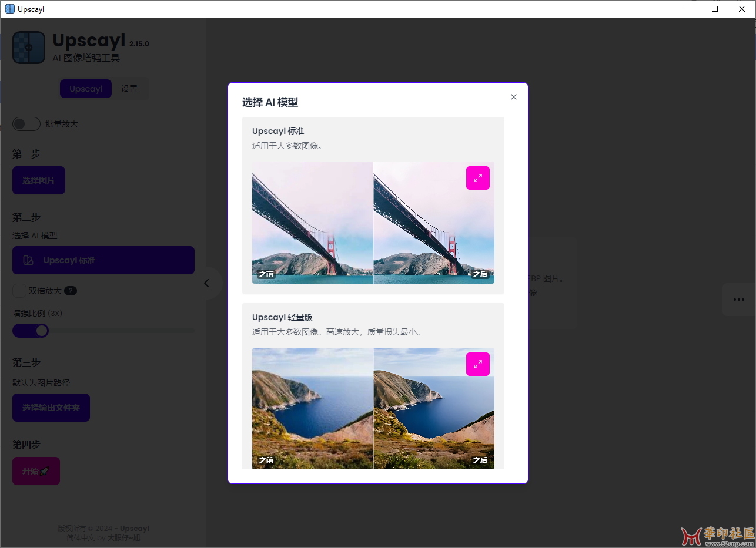Click the question mark help badge
Image resolution: width=756 pixels, height=548 pixels.
click(71, 291)
